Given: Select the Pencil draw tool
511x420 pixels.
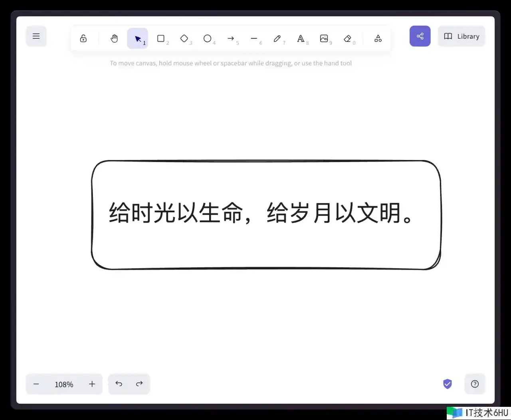Looking at the screenshot, I should [277, 38].
